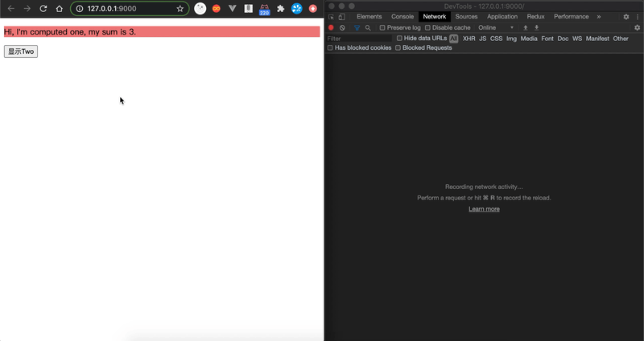The image size is (644, 341).
Task: Click the blue pinwheel extension icon
Action: click(x=296, y=9)
